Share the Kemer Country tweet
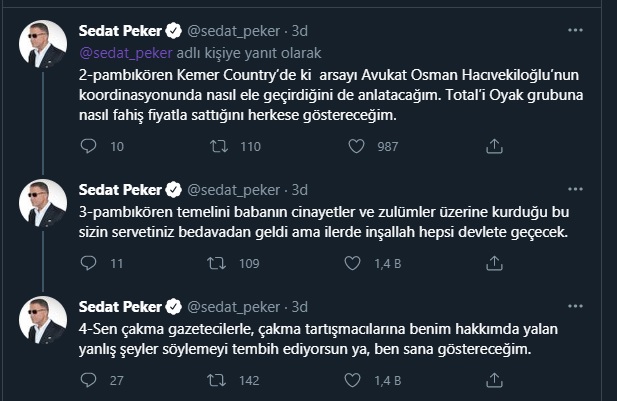617x401 pixels. [491, 147]
